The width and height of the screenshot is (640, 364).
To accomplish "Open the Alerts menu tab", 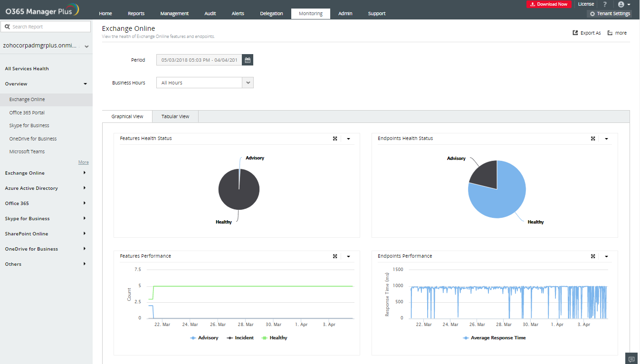I will point(238,13).
